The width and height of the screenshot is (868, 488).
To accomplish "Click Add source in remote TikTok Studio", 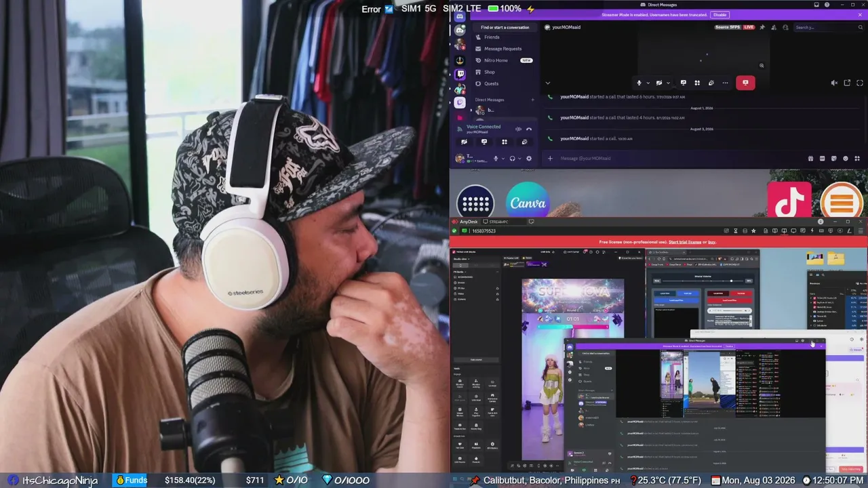I will click(x=476, y=360).
